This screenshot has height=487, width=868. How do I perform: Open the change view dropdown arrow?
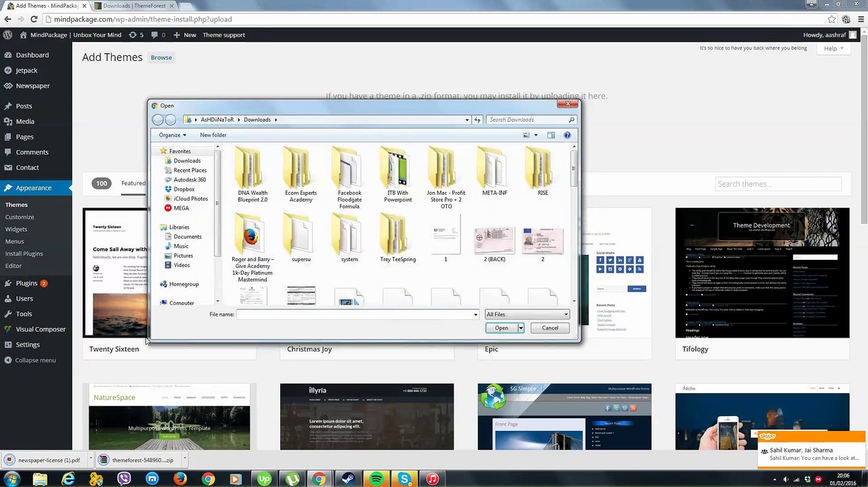[x=536, y=135]
